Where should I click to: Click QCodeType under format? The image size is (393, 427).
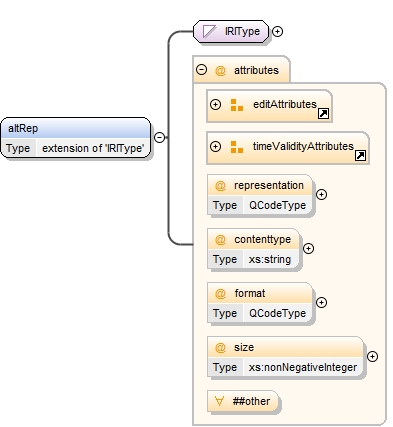click(x=277, y=313)
